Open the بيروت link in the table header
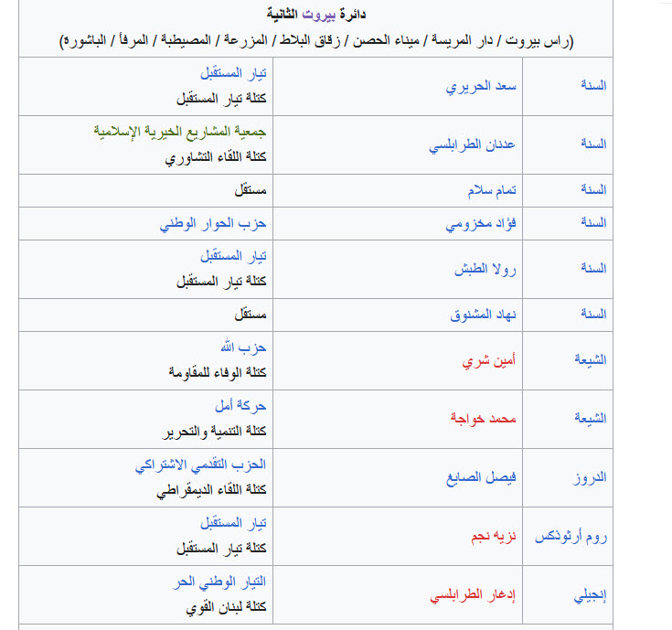Viewport: 672px width, 630px height. click(318, 15)
